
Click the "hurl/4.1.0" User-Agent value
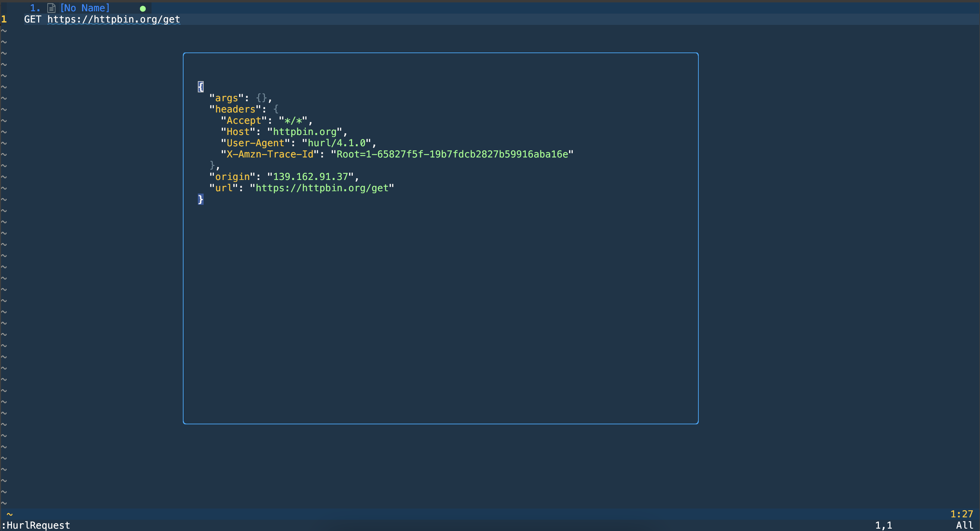(336, 143)
